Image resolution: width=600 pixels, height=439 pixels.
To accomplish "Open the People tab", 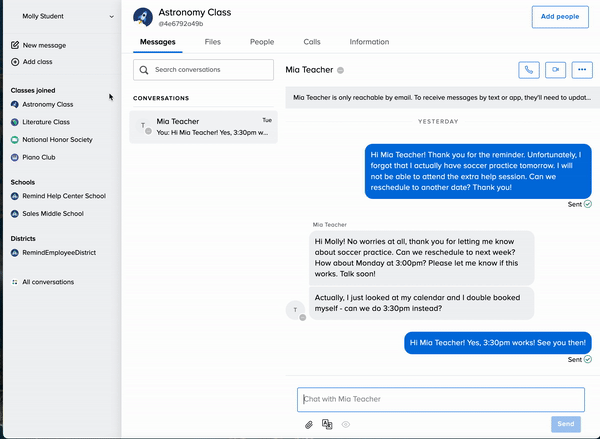I will coord(262,42).
